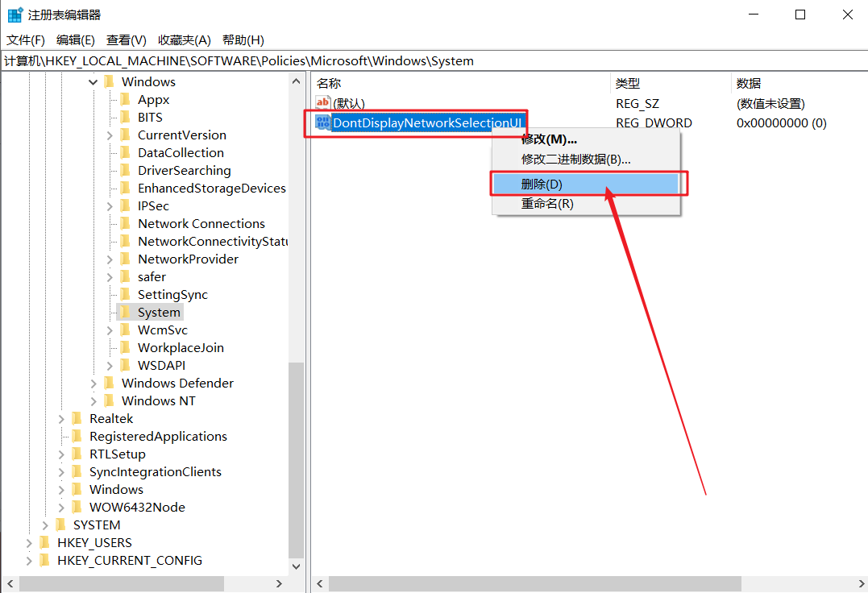Select 修改(M)... in the context menu
This screenshot has height=593, width=868.
549,139
